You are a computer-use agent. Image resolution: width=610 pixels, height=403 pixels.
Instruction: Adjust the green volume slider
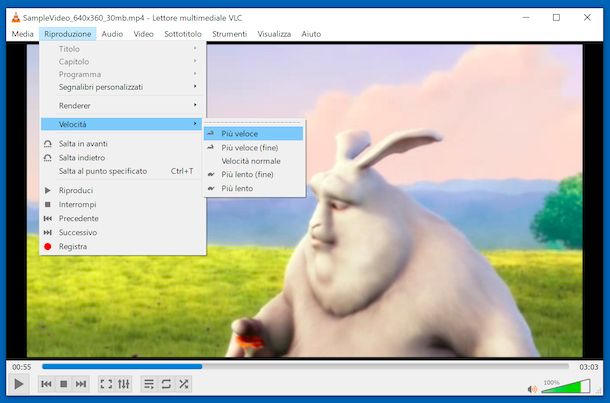pos(566,387)
